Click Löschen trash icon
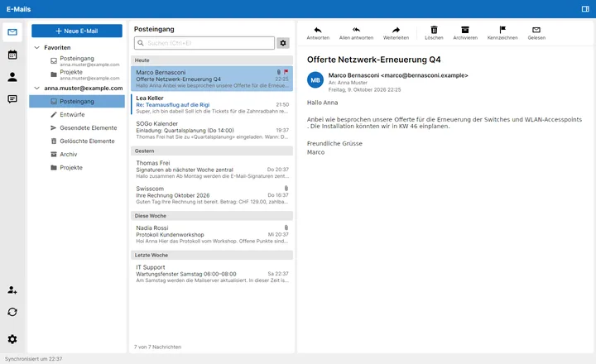Screen dimensions: 596x364 pyautogui.click(x=434, y=30)
